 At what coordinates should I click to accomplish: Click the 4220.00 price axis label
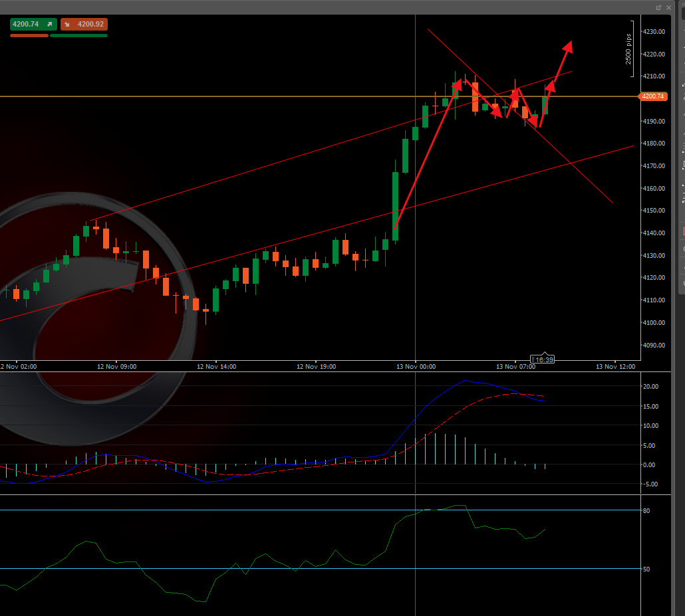(x=654, y=54)
